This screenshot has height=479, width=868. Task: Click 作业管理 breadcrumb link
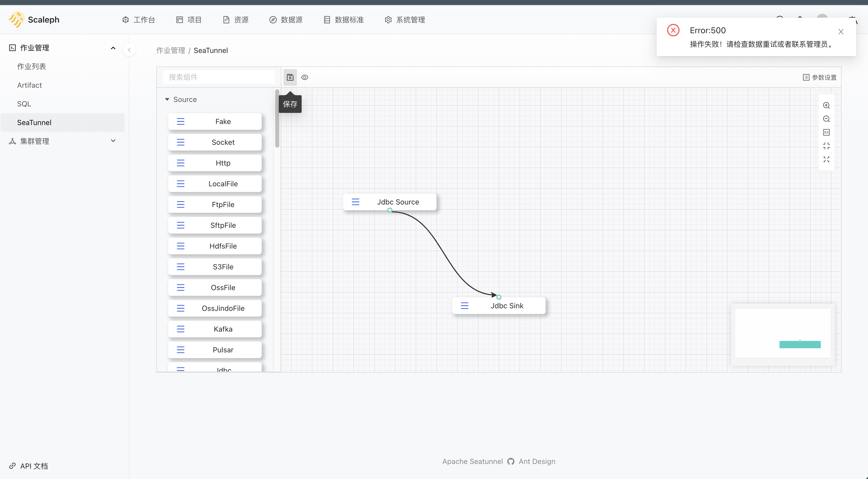coord(171,50)
